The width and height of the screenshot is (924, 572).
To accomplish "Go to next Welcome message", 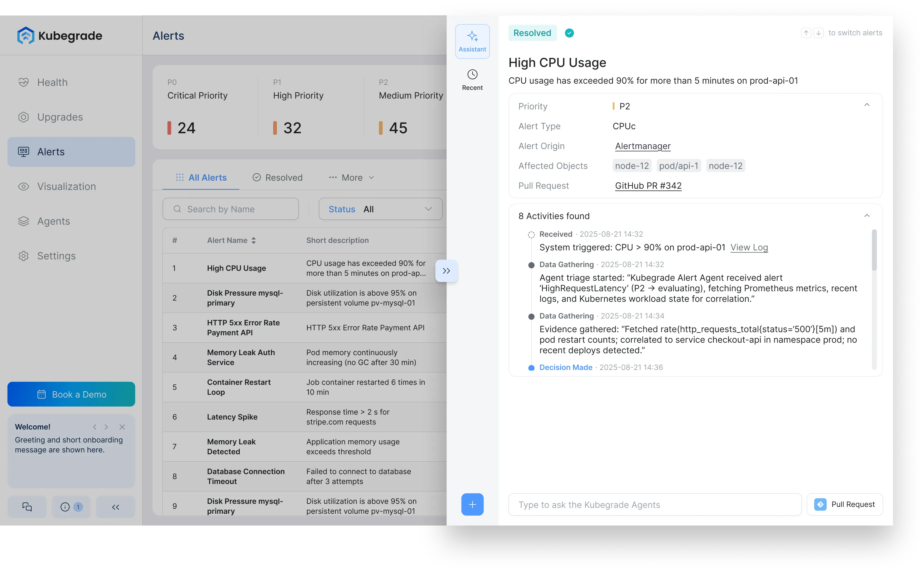I will pos(106,427).
